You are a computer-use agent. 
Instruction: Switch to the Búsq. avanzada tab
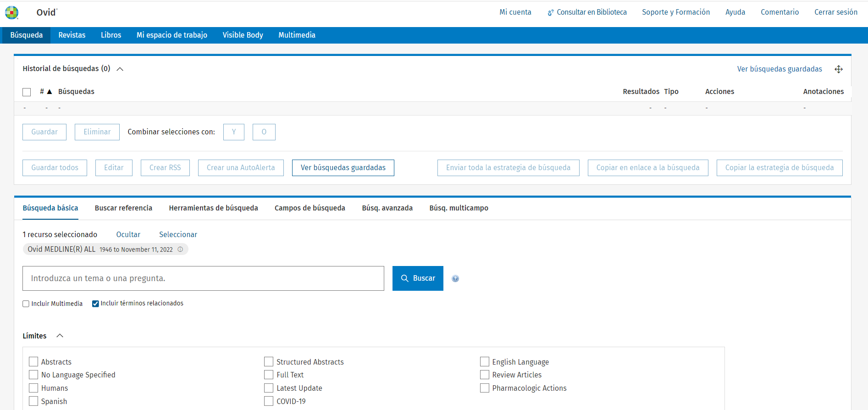[387, 208]
